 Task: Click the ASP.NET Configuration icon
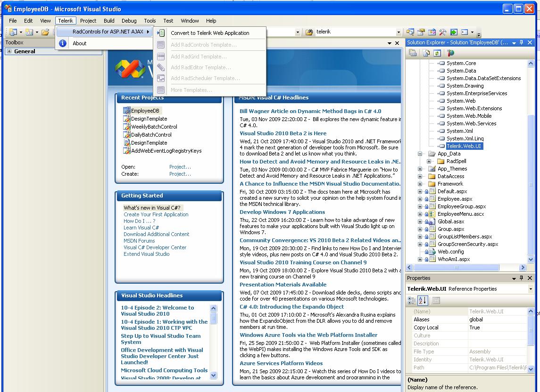tap(450, 53)
